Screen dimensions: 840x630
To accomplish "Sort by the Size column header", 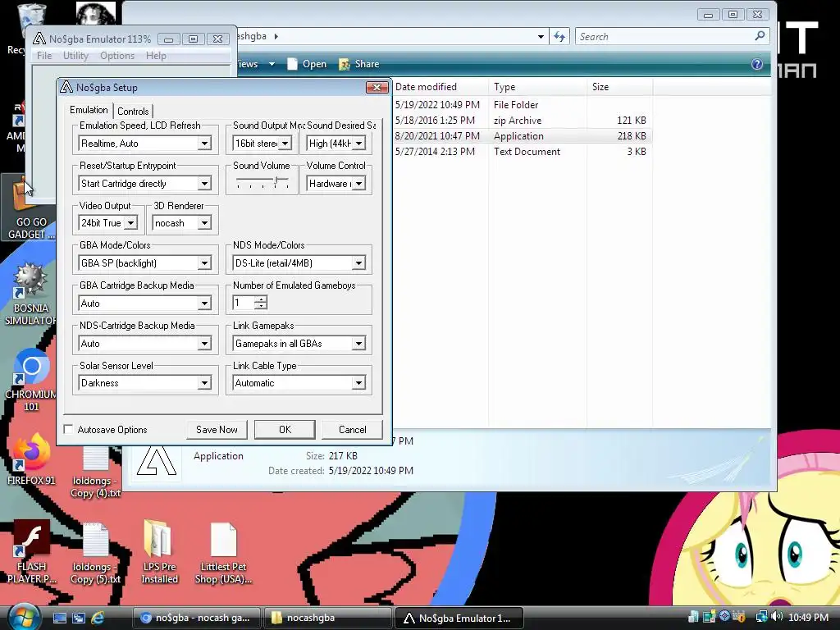I will pos(619,87).
